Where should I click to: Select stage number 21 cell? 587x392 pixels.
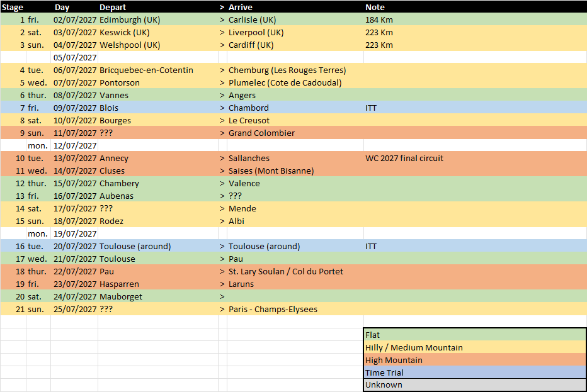(x=13, y=310)
